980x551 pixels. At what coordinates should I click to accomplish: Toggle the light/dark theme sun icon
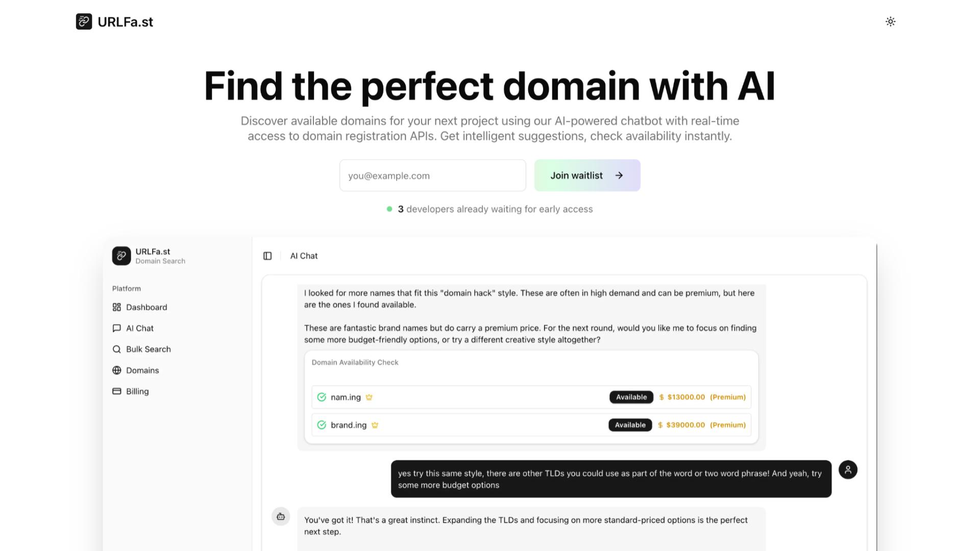890,21
